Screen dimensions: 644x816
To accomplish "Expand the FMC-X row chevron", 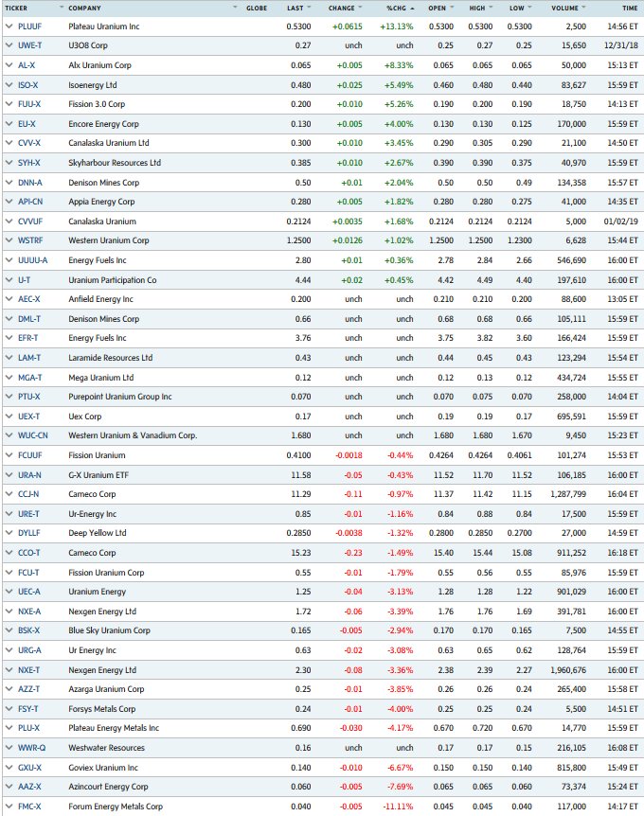I will click(x=9, y=807).
